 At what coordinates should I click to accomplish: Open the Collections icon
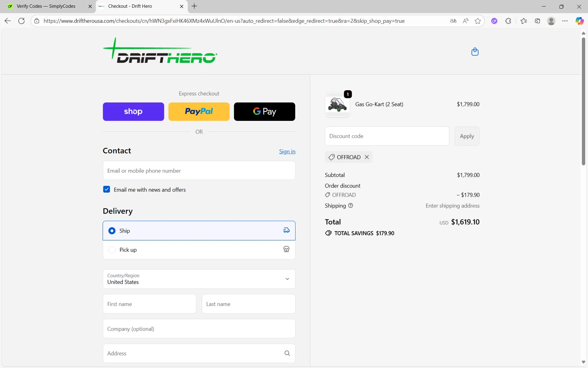click(x=537, y=21)
